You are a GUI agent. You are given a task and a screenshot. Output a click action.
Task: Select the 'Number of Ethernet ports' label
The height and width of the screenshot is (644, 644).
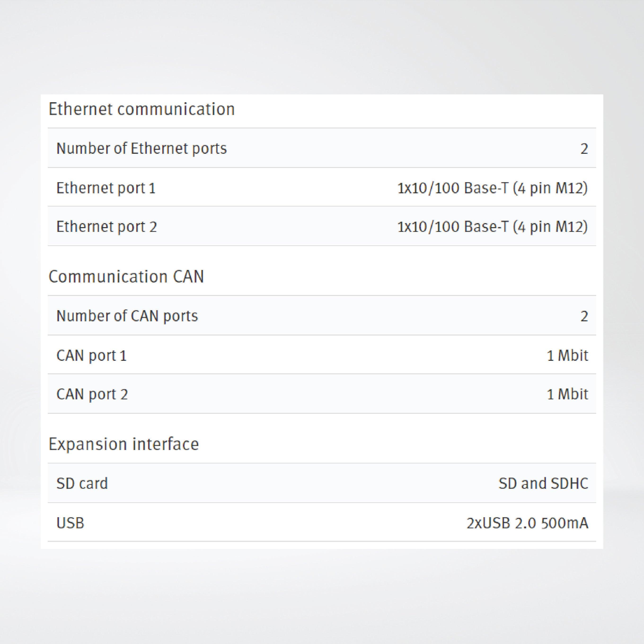point(141,148)
